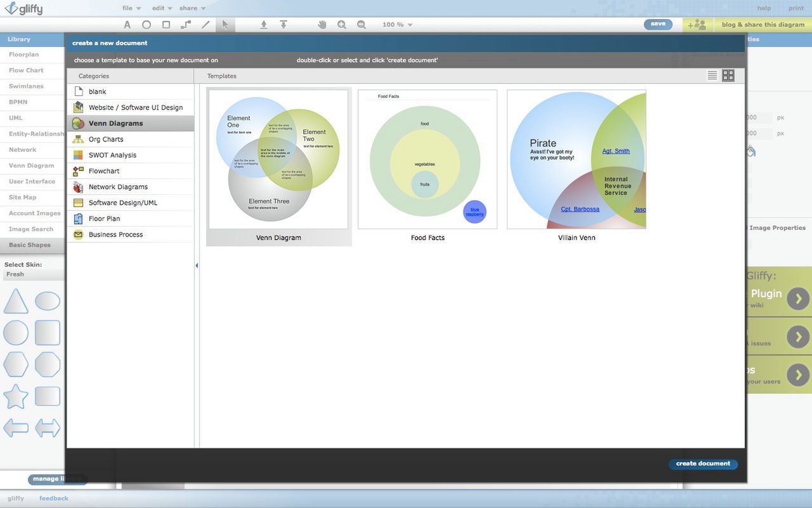Open the Image Search library section
Image resolution: width=812 pixels, height=508 pixels.
(x=32, y=229)
